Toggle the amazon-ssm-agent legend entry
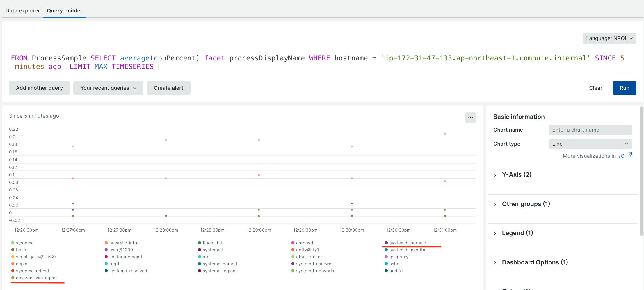The width and height of the screenshot is (644, 290). (34, 278)
